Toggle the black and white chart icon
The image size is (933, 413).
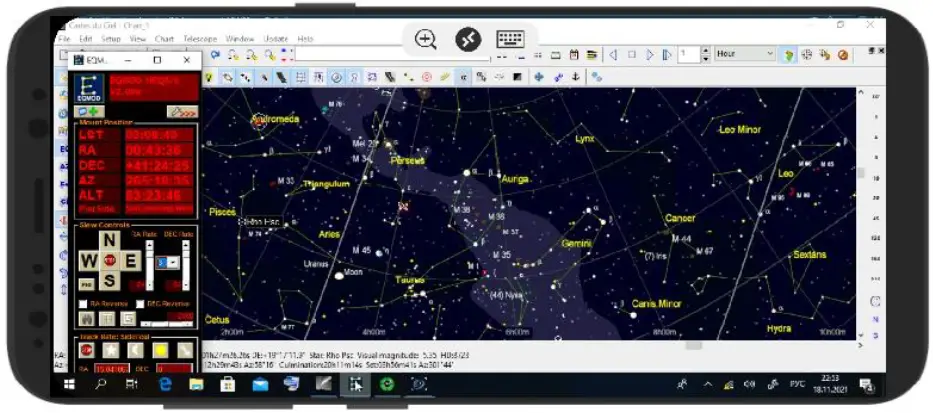[518, 77]
